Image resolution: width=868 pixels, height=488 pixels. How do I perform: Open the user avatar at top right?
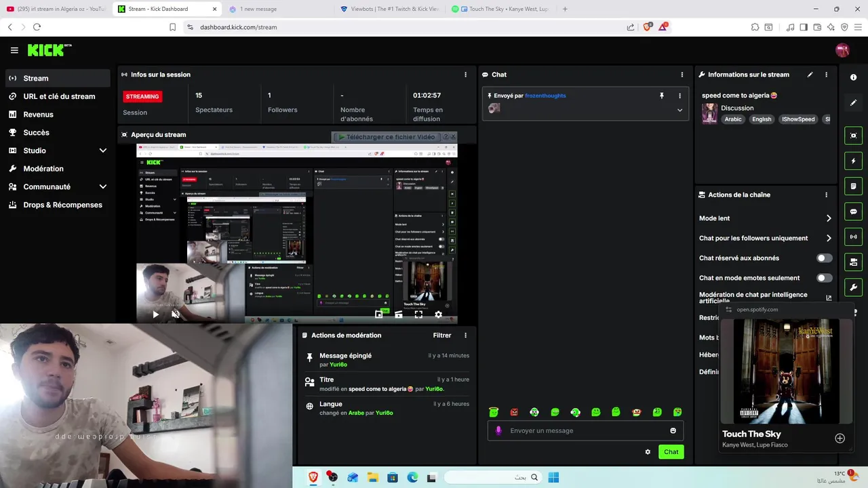point(842,50)
